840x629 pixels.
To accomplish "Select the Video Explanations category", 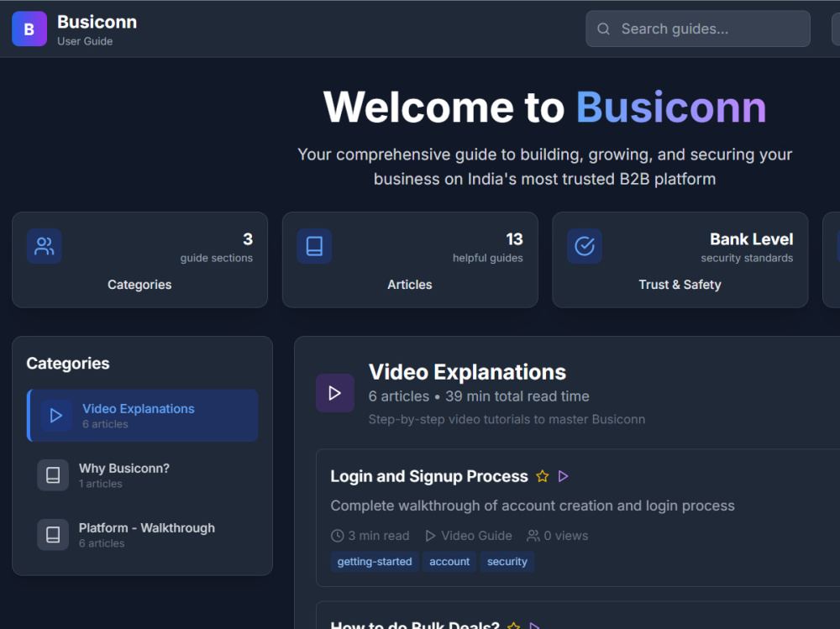I will click(x=143, y=416).
